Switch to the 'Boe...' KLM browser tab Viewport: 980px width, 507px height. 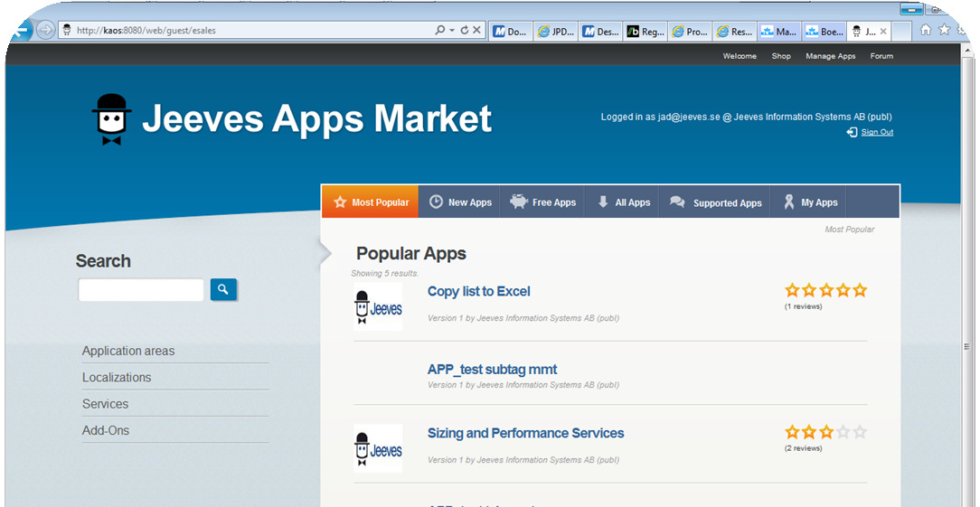click(825, 32)
